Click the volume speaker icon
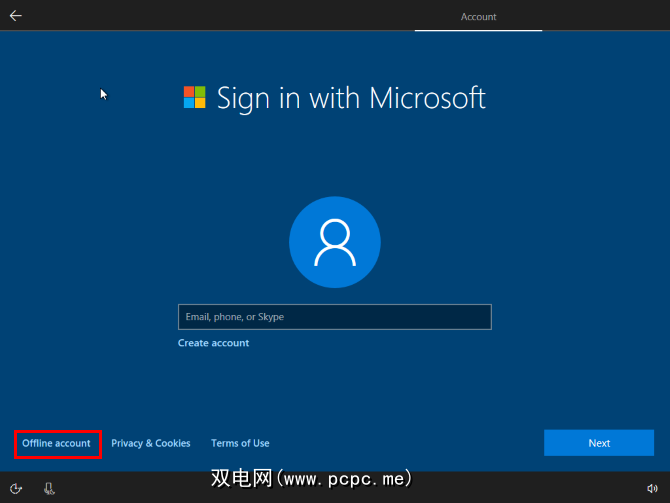 coord(652,488)
